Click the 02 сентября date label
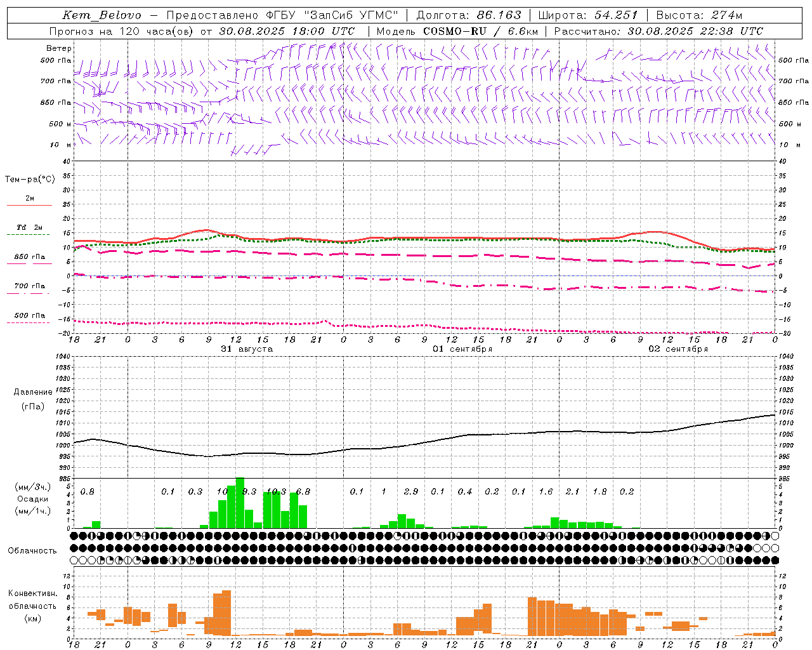Viewport: 812px width, 650px height. 678,349
